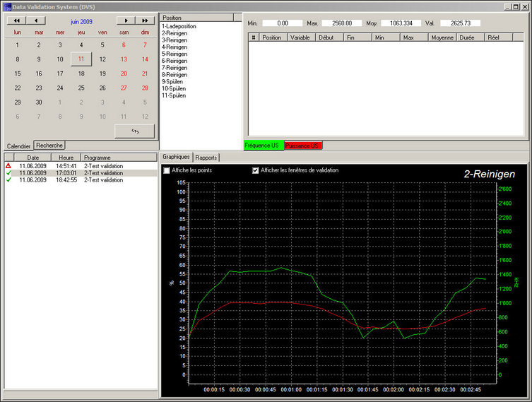Open the Graphiques tab
Viewport: 532px width, 402px height.
tap(176, 157)
